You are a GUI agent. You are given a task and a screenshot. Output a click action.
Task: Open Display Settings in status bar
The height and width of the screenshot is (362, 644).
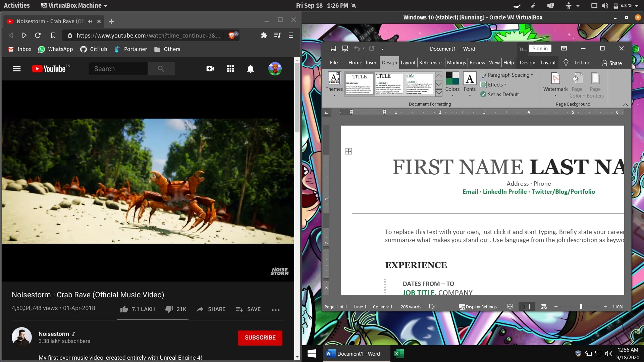[478, 307]
